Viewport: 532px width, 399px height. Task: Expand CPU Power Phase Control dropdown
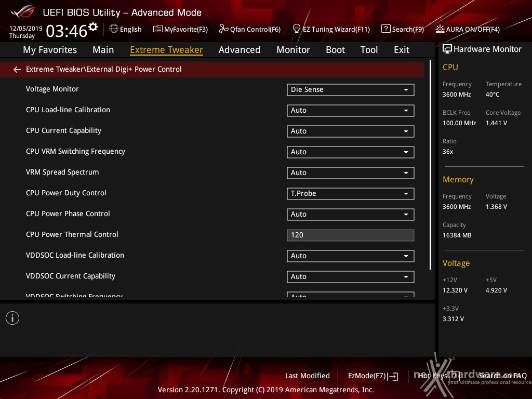tap(351, 215)
